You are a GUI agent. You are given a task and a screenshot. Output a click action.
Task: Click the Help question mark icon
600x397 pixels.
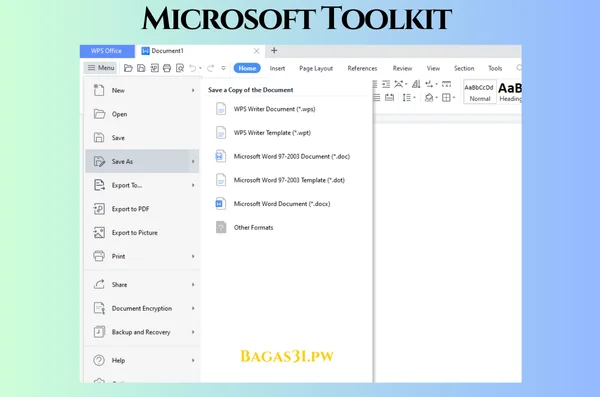pos(99,360)
